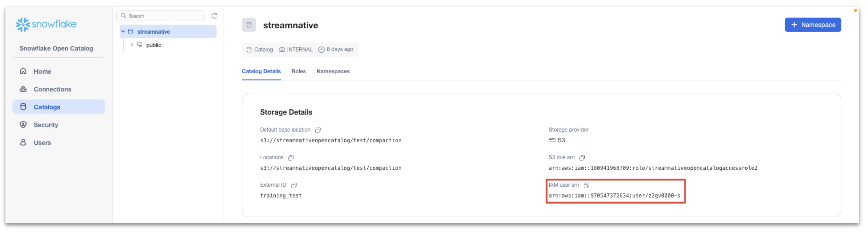Screen dimensions: 868x232
Task: Open the Home section icon
Action: pyautogui.click(x=22, y=71)
